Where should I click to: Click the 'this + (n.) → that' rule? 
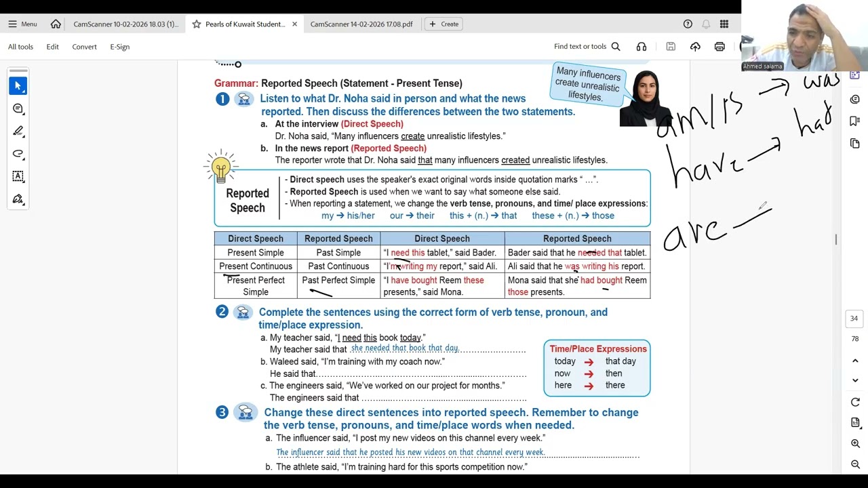[x=483, y=216]
